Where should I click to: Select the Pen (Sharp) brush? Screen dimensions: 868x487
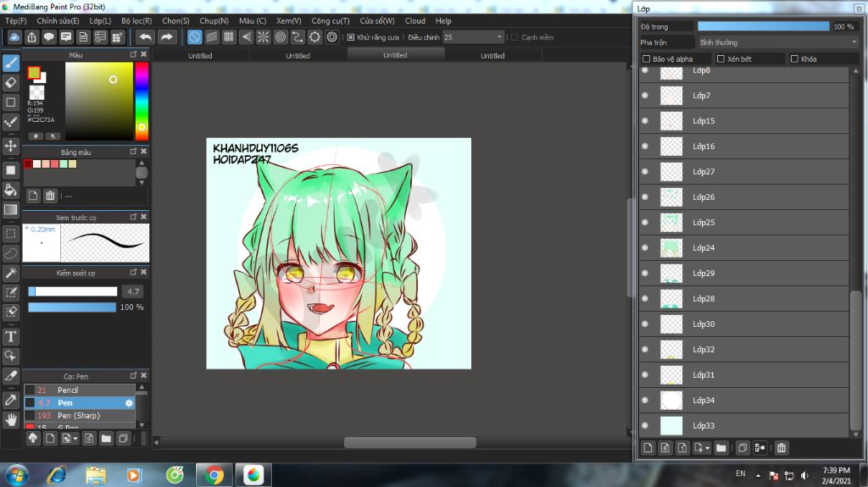click(x=80, y=416)
